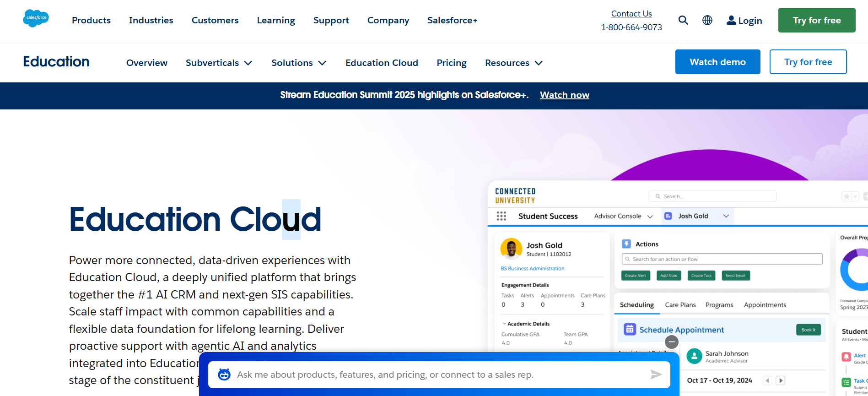
Task: Click the outlined Try for free button
Action: point(808,62)
